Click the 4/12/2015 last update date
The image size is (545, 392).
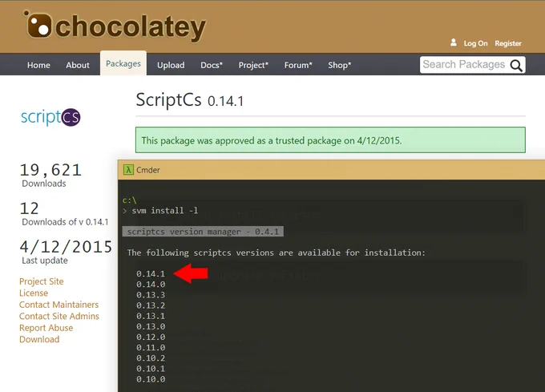point(66,247)
